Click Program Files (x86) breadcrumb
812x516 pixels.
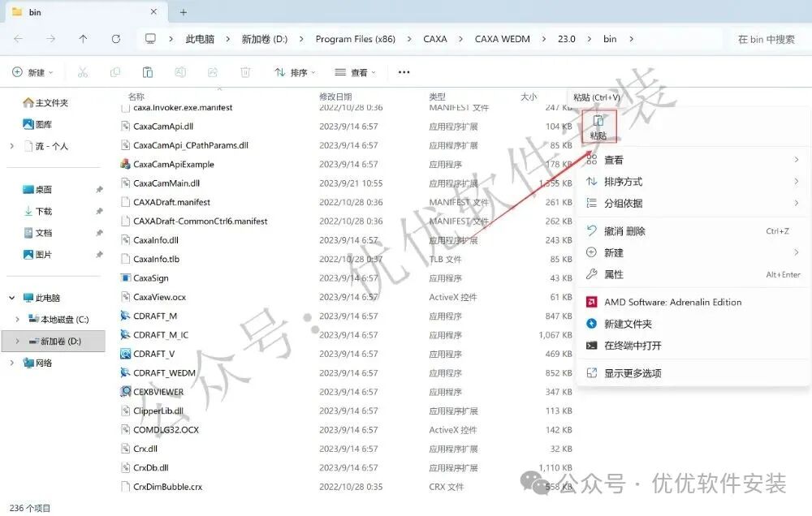pyautogui.click(x=356, y=39)
